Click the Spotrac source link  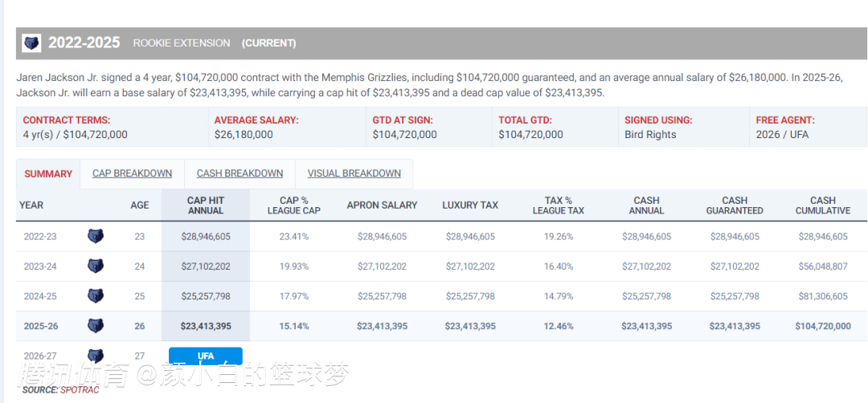point(70,389)
